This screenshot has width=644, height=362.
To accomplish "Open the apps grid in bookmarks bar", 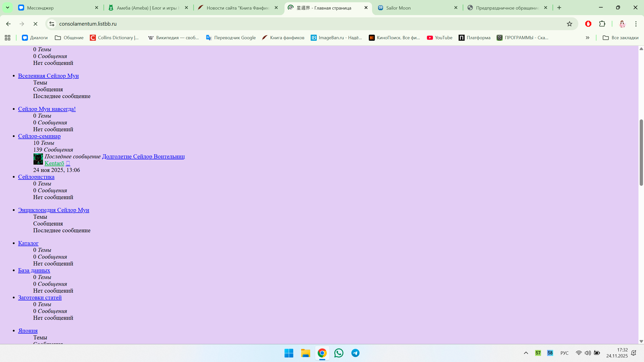I will (x=8, y=38).
